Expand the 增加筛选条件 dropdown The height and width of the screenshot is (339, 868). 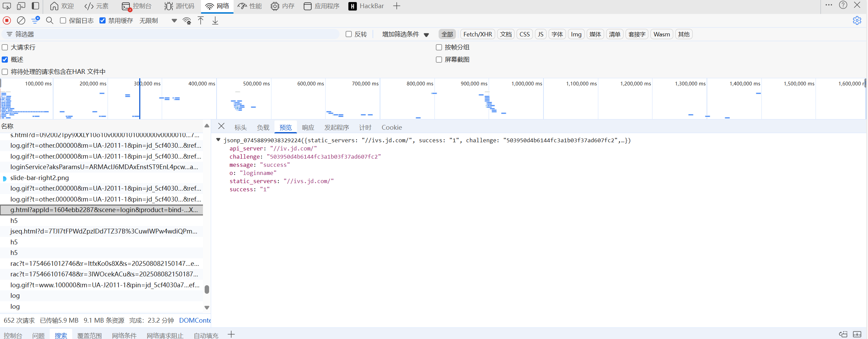point(405,34)
